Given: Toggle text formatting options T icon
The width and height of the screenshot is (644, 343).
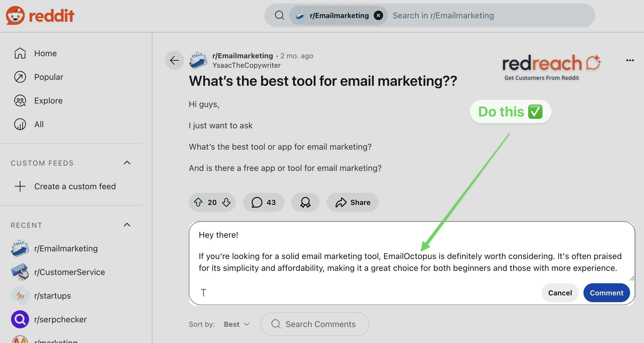Looking at the screenshot, I should click(203, 293).
